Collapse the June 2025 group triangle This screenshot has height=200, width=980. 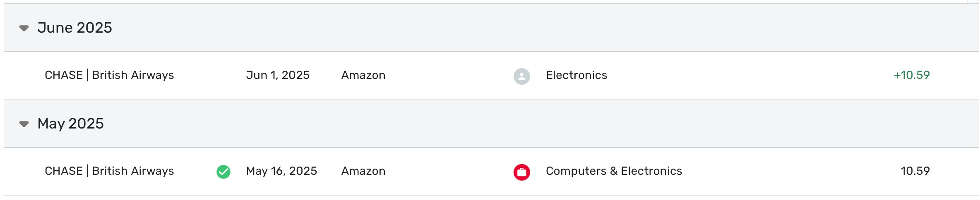[24, 29]
